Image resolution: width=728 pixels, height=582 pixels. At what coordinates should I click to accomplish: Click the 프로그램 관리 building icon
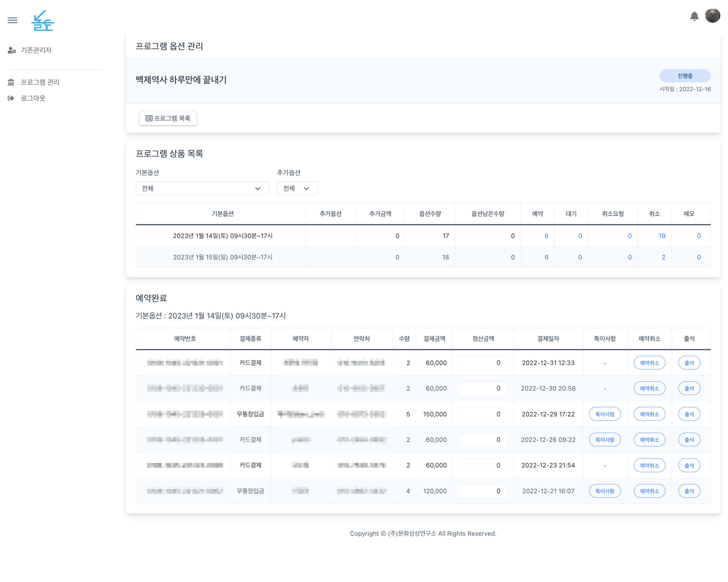(x=11, y=82)
